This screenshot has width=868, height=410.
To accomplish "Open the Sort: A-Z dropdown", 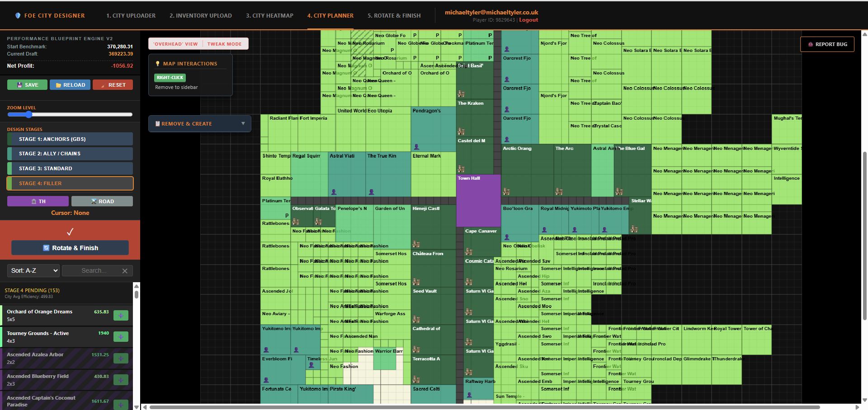I will point(34,270).
